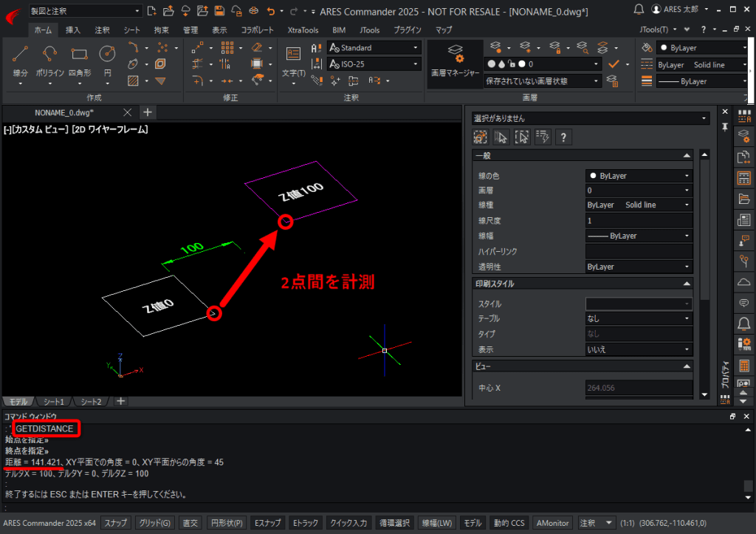Click the lineweight icon in the ribbon

click(x=647, y=81)
